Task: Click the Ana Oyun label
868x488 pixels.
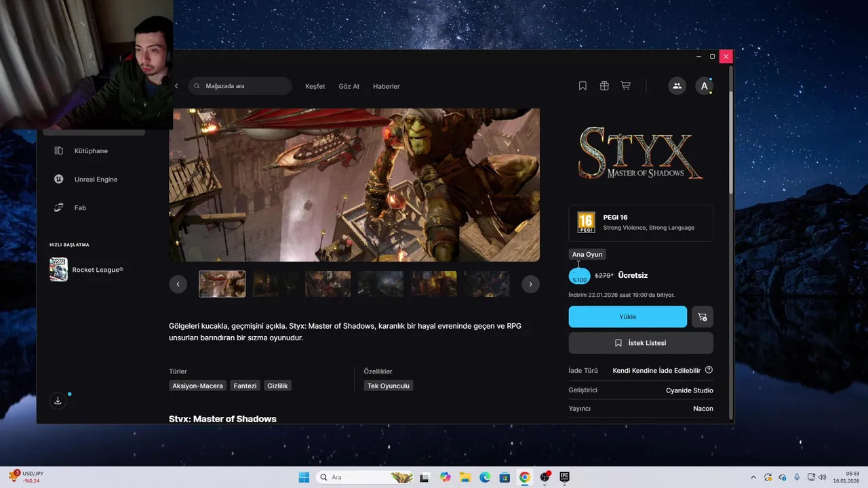Action: click(587, 254)
